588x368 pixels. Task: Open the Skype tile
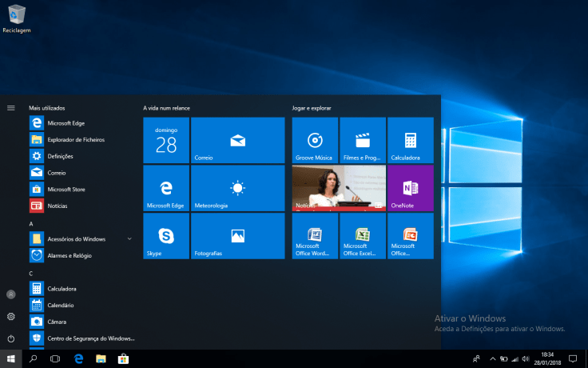(x=166, y=236)
